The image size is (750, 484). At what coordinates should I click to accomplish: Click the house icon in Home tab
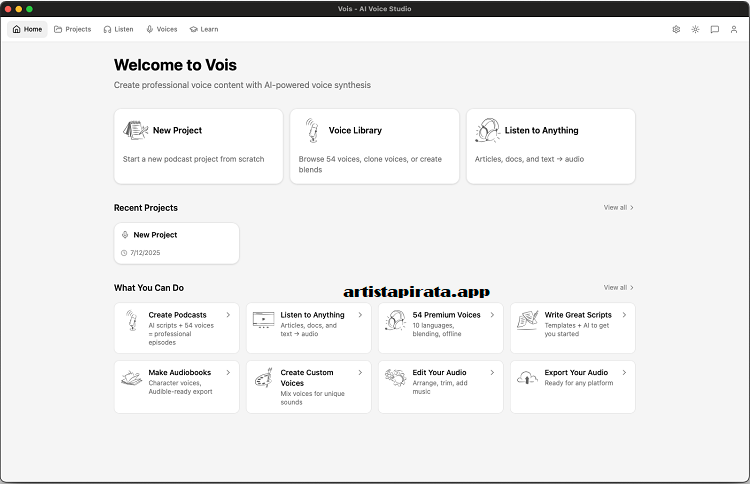(17, 29)
